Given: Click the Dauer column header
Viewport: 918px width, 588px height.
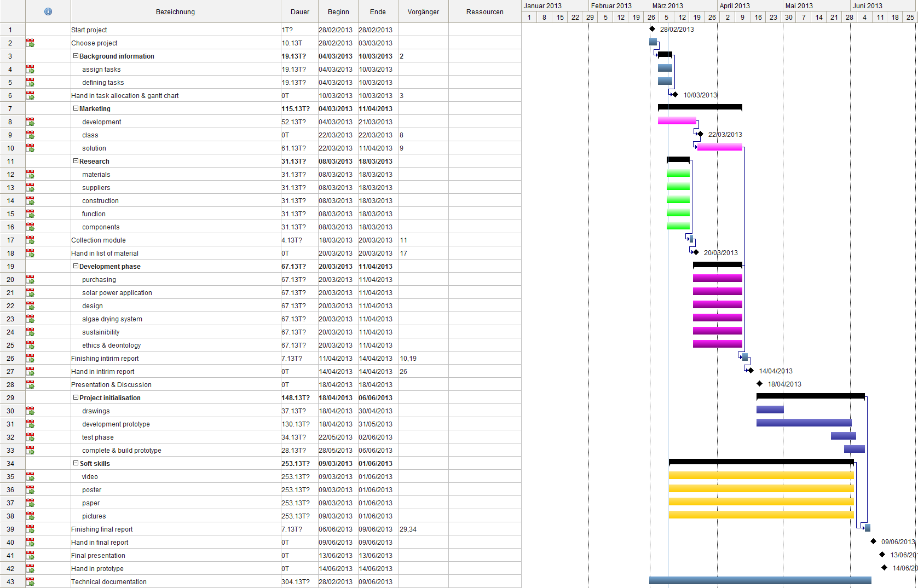Looking at the screenshot, I should coord(299,11).
